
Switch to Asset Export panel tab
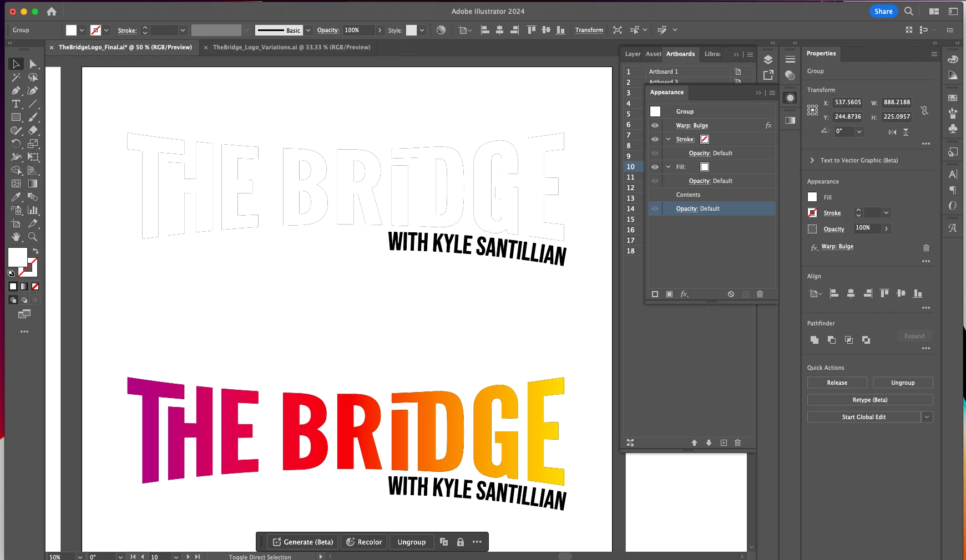653,54
